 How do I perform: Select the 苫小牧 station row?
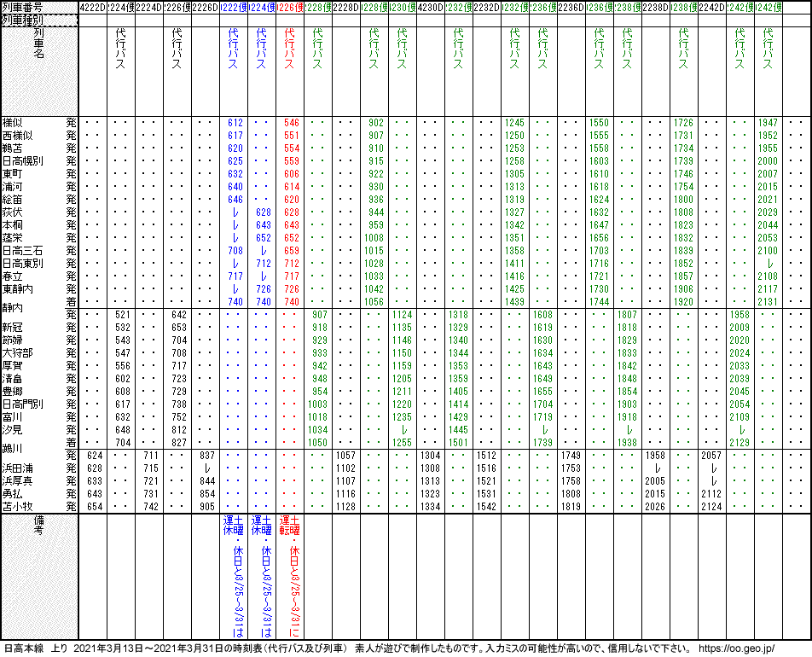click(x=18, y=506)
